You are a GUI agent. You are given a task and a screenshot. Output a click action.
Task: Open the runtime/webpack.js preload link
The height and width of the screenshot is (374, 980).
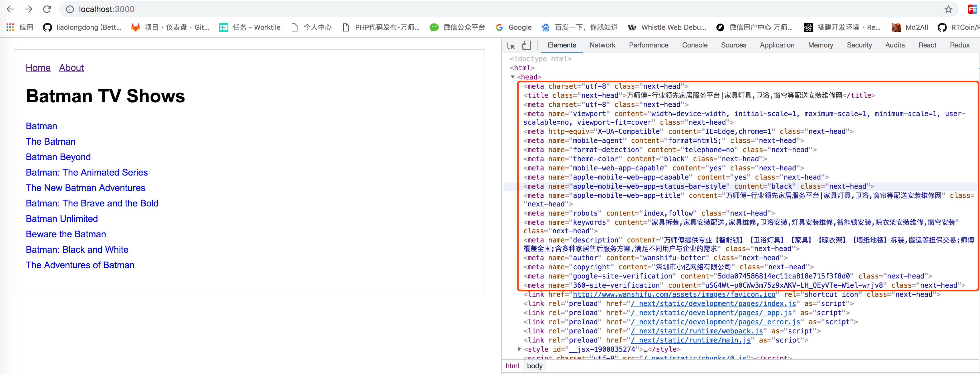(x=697, y=331)
